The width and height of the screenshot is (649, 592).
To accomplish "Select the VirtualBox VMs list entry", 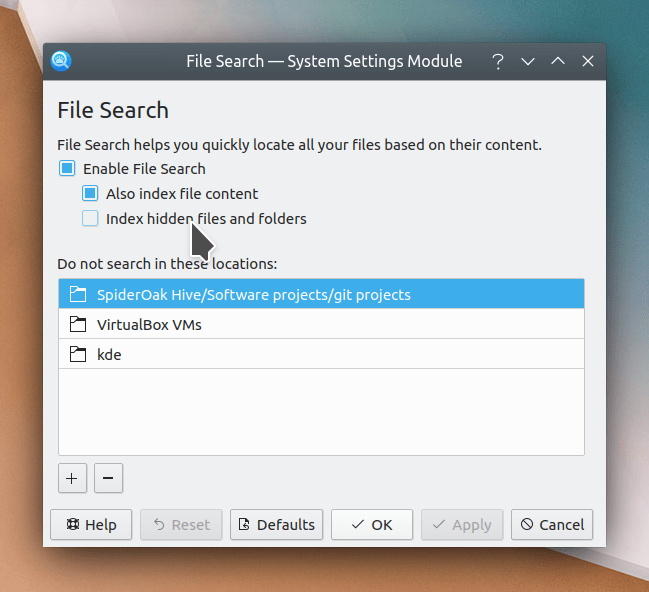I will (320, 324).
